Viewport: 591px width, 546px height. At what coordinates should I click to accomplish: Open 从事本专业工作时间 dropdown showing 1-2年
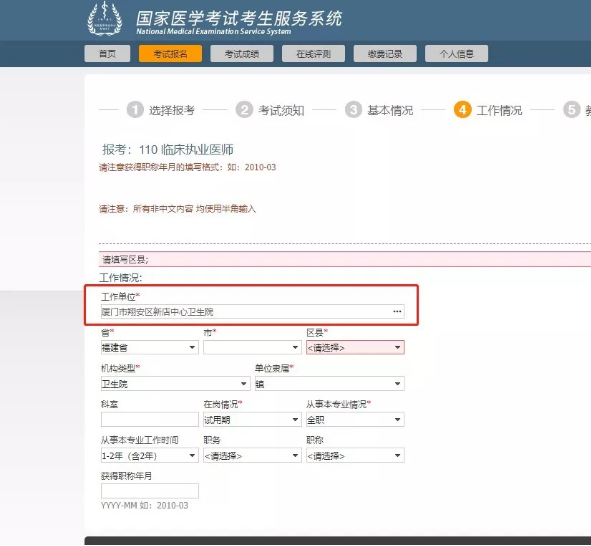tap(150, 456)
